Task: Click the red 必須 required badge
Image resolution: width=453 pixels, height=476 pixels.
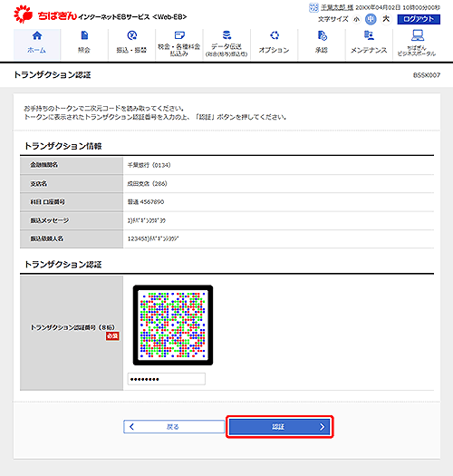Action: pos(112,336)
